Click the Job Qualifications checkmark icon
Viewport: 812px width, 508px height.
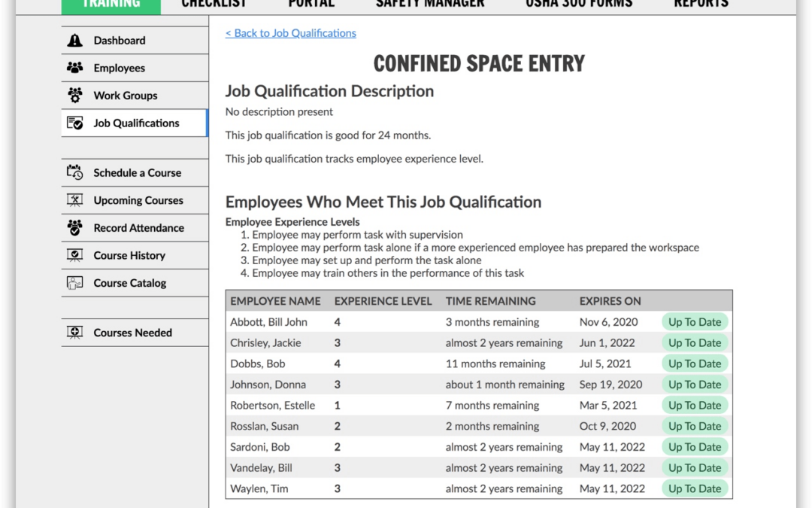[x=74, y=123]
